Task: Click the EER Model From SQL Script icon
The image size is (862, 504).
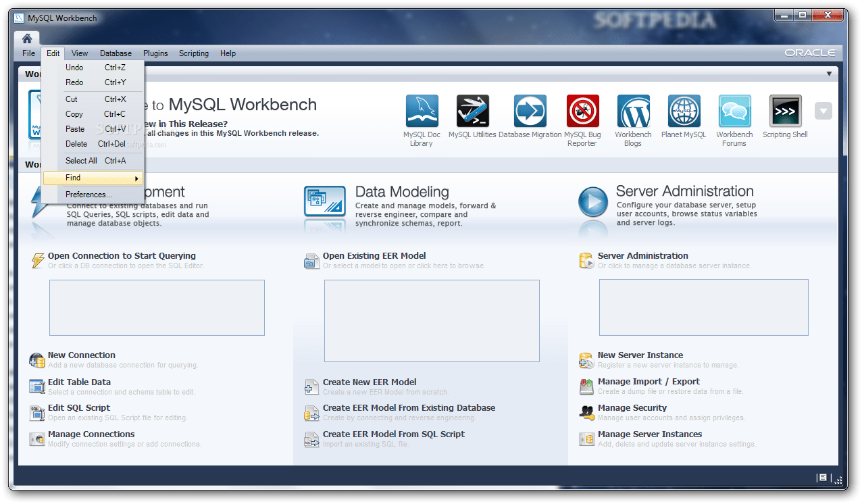Action: [x=311, y=439]
